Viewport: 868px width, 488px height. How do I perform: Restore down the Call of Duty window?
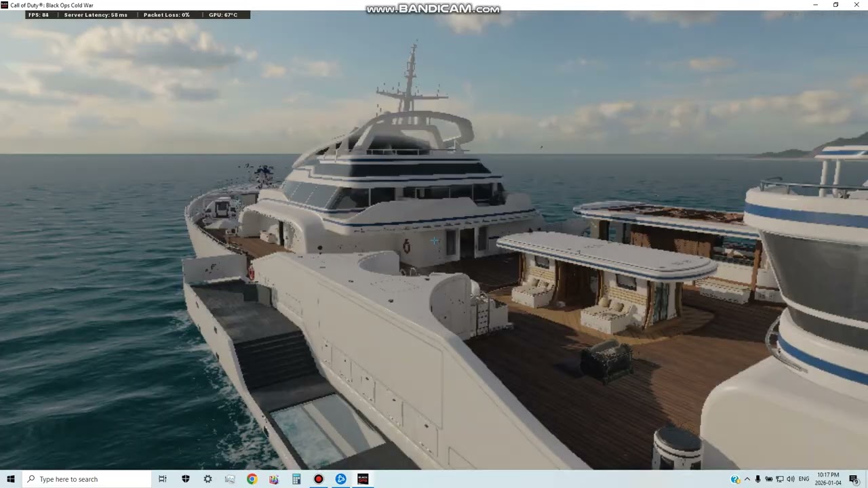point(835,5)
